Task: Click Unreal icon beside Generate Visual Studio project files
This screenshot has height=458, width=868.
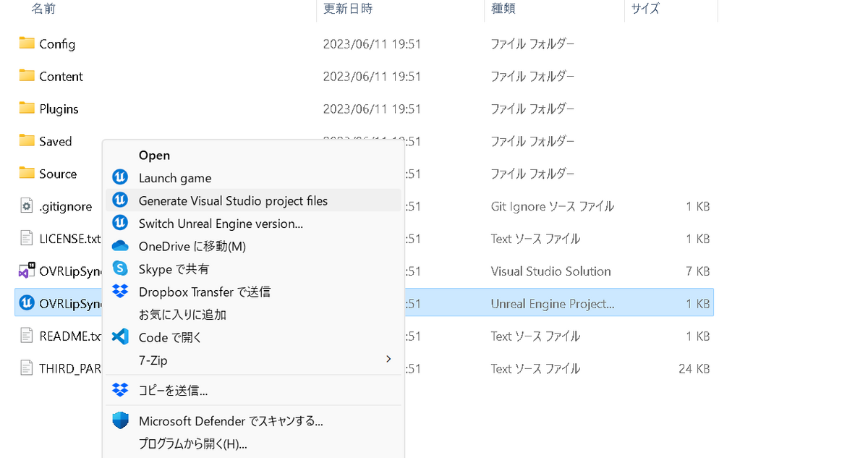Action: coord(120,200)
